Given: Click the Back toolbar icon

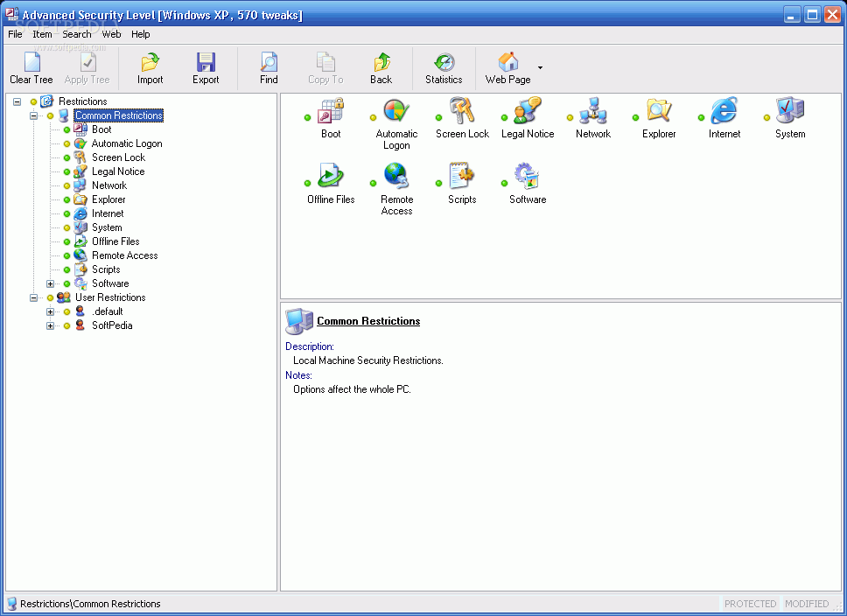Looking at the screenshot, I should tap(381, 62).
